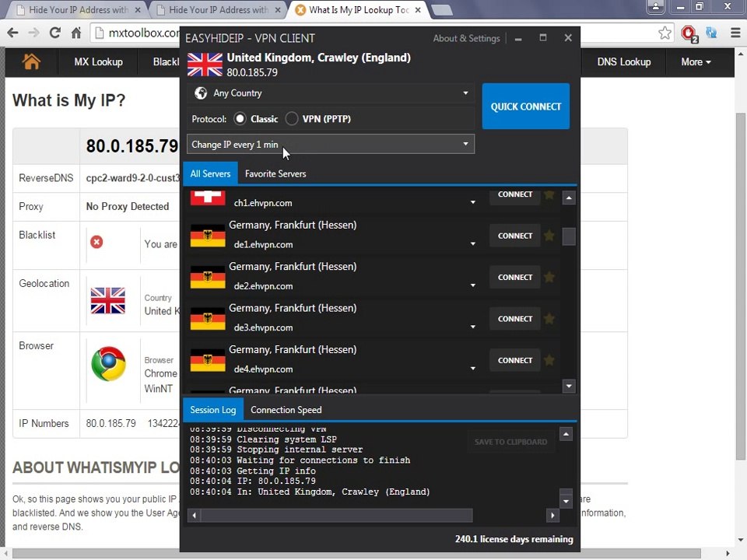Favorite the de3.ehvpn.com server star
This screenshot has width=747, height=560.
pyautogui.click(x=549, y=318)
